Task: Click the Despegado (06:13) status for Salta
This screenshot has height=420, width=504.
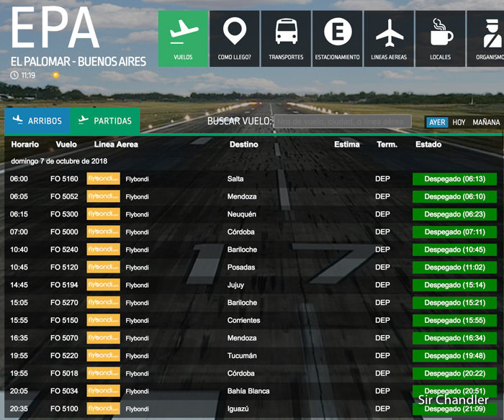Action: pyautogui.click(x=454, y=179)
